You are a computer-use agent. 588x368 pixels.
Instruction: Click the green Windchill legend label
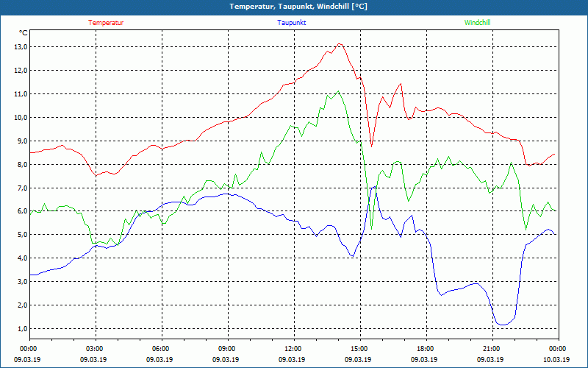pyautogui.click(x=477, y=23)
